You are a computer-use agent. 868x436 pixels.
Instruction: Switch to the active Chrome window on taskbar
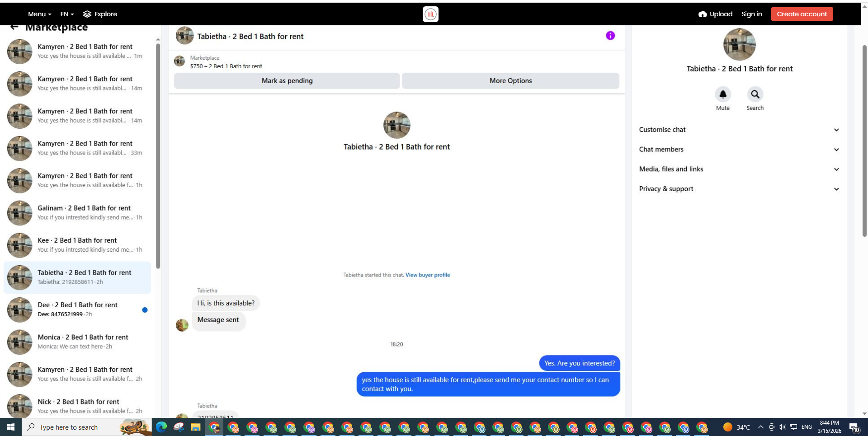(214, 427)
